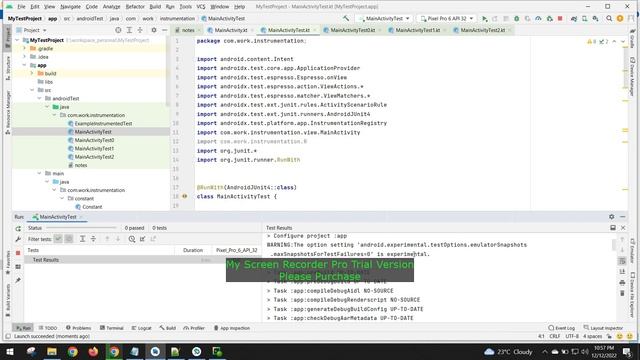The image size is (640, 360).
Task: Click Collapse All icon in Project panel
Action: coord(140,30)
